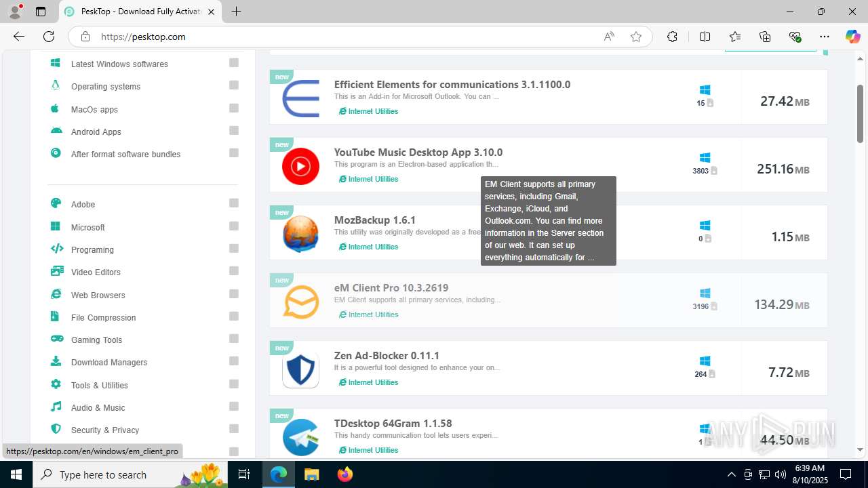
Task: Open the notification center
Action: point(846,474)
